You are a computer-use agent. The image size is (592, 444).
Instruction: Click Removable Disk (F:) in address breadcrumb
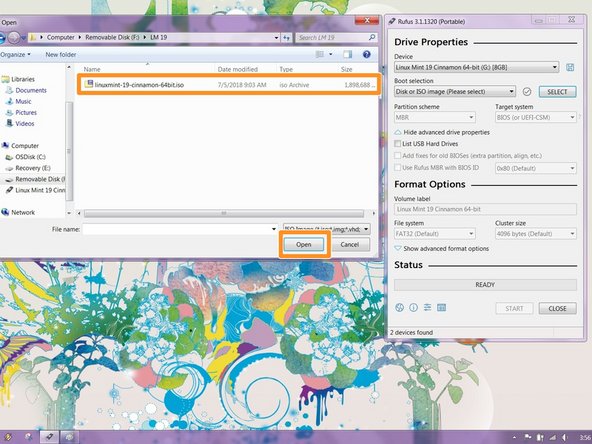pyautogui.click(x=112, y=37)
